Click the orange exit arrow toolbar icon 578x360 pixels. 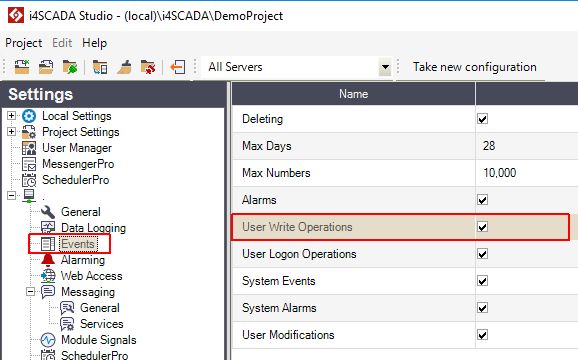coord(178,67)
